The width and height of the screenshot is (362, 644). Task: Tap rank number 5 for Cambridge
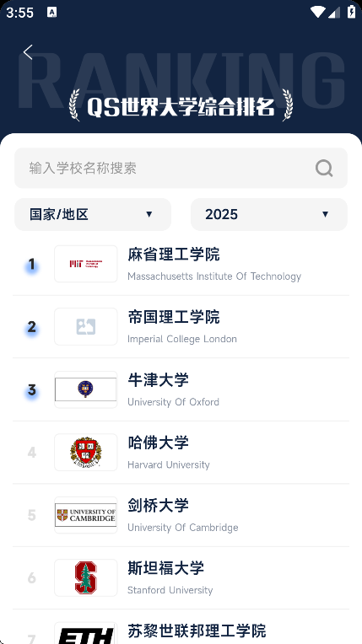pyautogui.click(x=32, y=515)
